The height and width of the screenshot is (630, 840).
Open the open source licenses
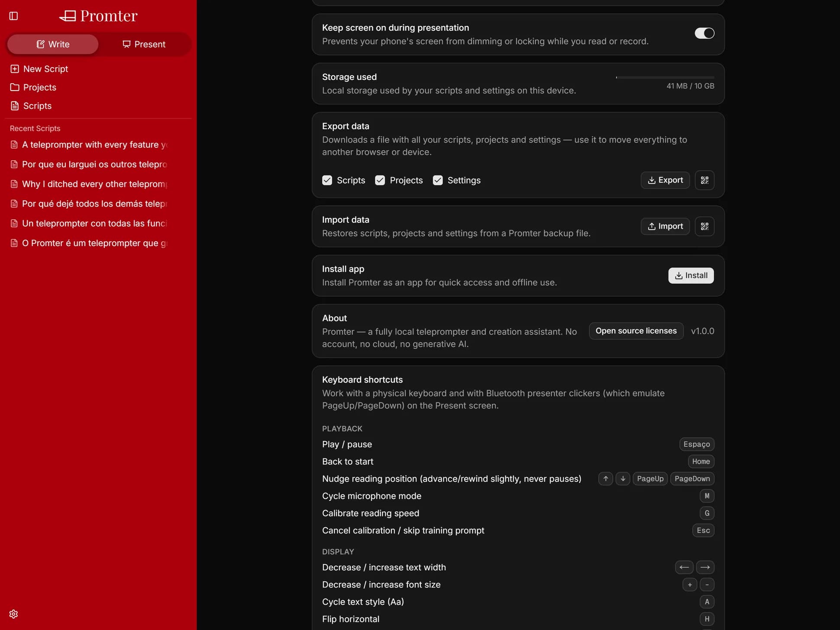coord(636,331)
